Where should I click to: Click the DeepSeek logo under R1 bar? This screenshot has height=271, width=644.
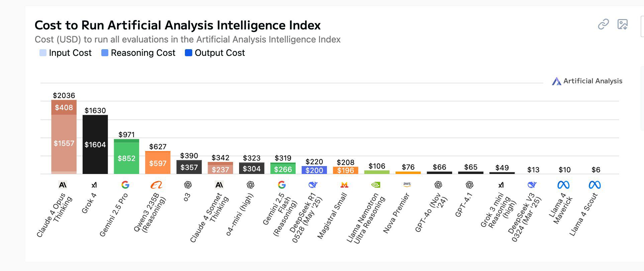point(313,185)
